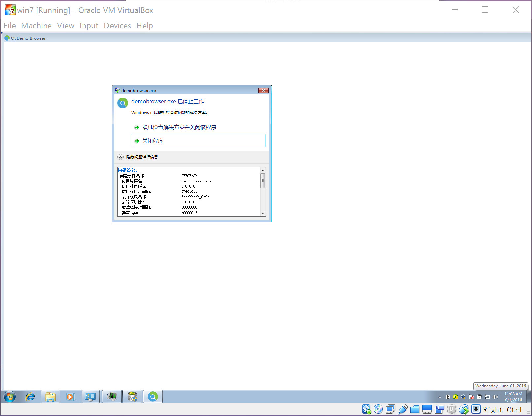
Task: Click the VirtualBox CPU virtualization chip indicator
Action: [451, 409]
